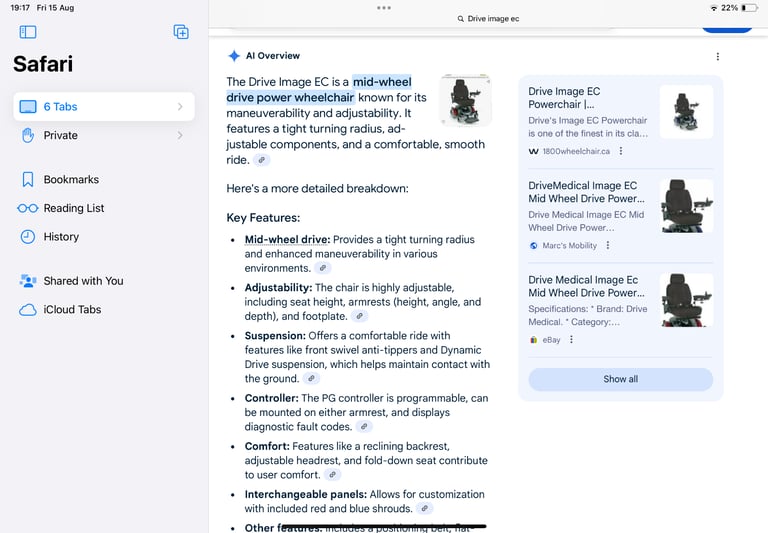This screenshot has height=533, width=768.
Task: Open AI Overview more options menu
Action: [x=718, y=56]
